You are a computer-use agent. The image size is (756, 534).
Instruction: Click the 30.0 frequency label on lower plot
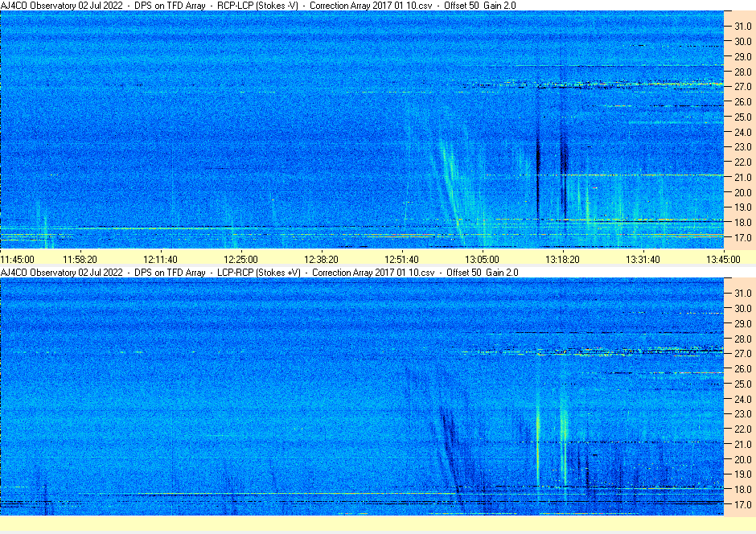(742, 309)
